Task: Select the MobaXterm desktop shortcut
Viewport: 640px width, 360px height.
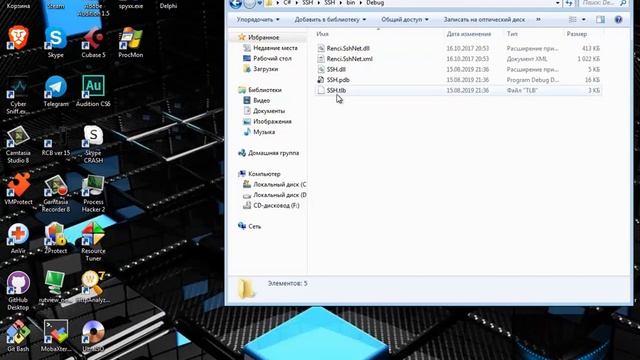Action: coord(56,336)
